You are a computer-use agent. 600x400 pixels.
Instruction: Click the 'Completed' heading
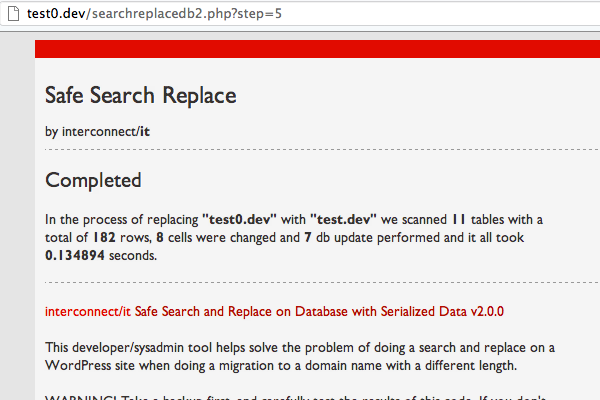[x=93, y=180]
